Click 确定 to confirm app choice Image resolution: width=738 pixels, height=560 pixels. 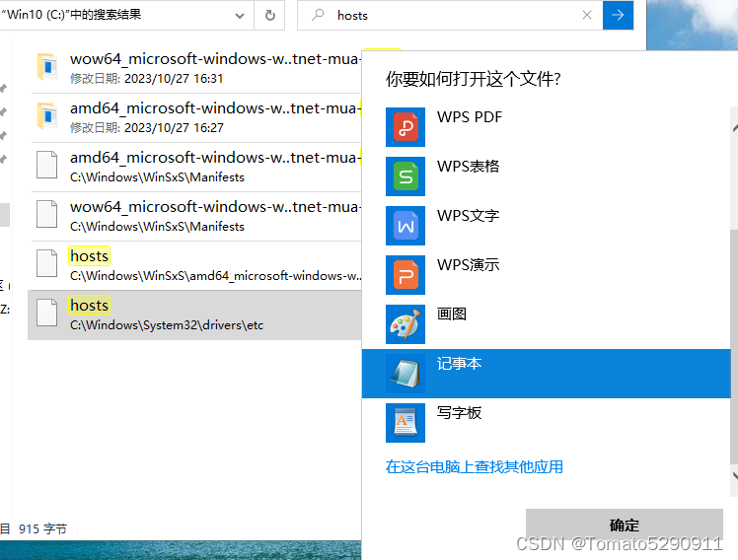(625, 525)
